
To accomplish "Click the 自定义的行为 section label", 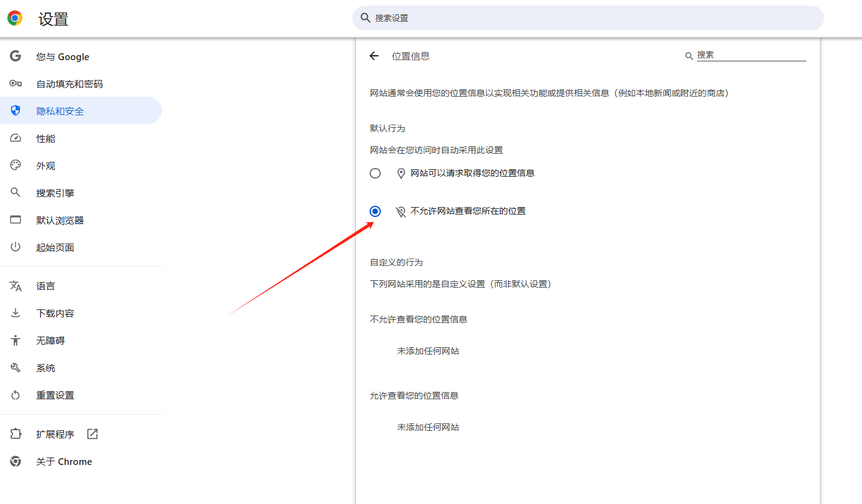I will click(396, 262).
